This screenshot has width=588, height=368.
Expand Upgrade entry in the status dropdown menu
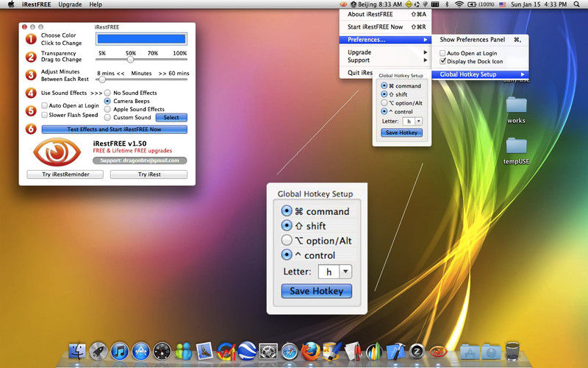tap(385, 52)
